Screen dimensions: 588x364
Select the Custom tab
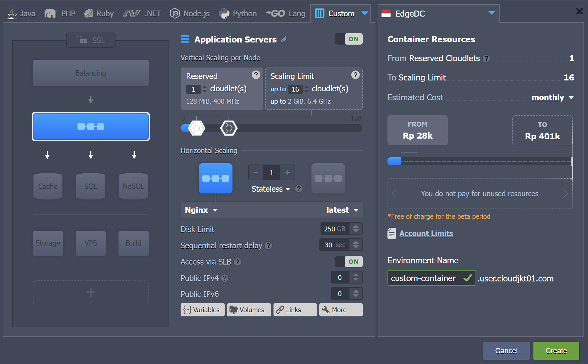335,14
